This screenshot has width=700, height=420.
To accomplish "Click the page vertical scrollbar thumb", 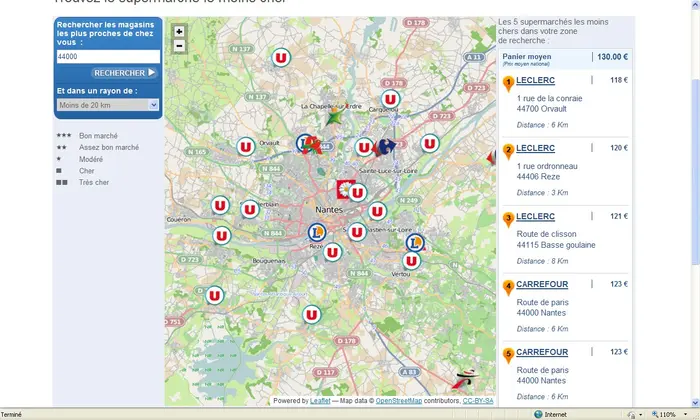I will [696, 172].
